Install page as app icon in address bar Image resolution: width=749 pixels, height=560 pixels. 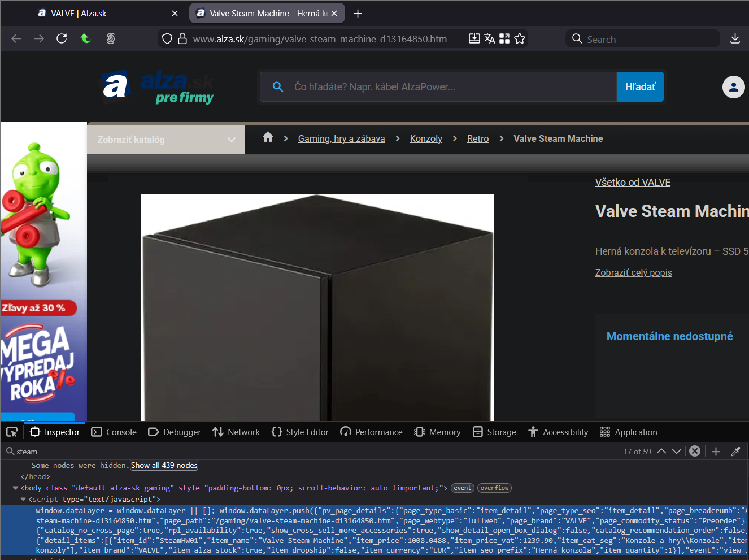[474, 38]
